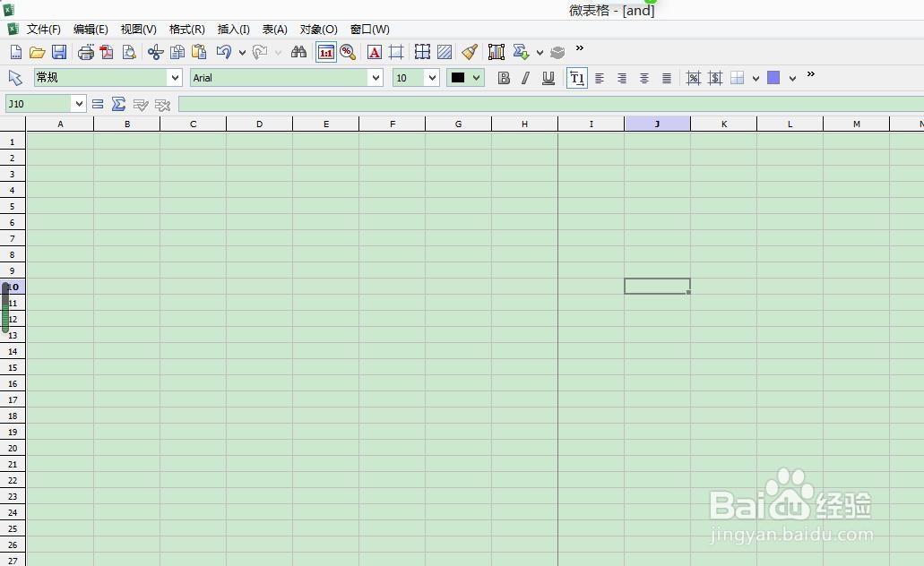The height and width of the screenshot is (566, 924).
Task: Apply the blue background color swatch
Action: (773, 78)
